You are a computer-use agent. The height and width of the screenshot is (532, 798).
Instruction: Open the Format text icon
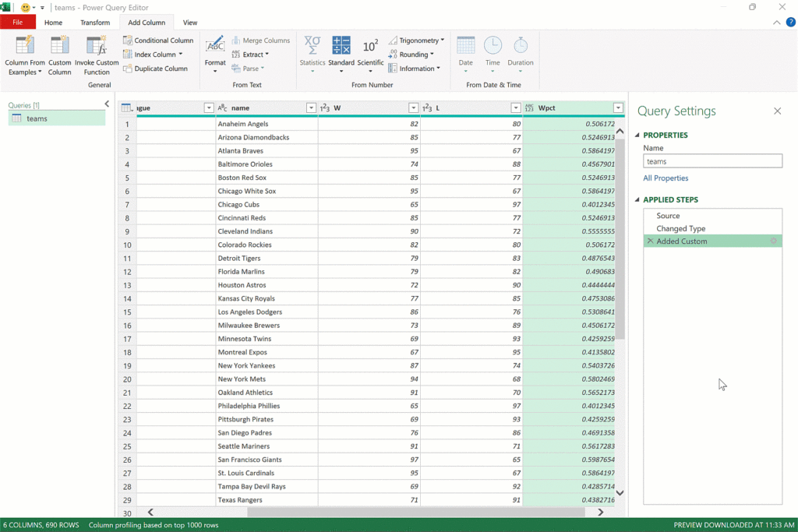point(215,44)
